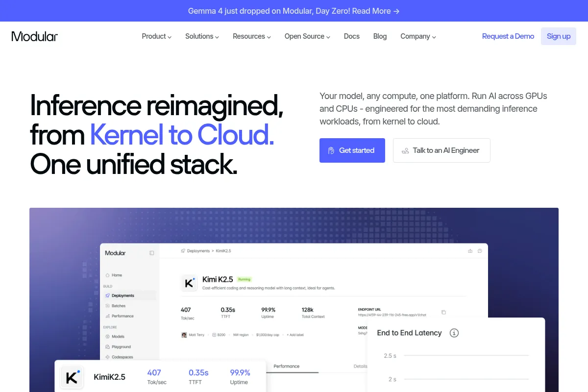Click the Kernel to Cloud headline text
The image size is (588, 392).
pos(182,135)
